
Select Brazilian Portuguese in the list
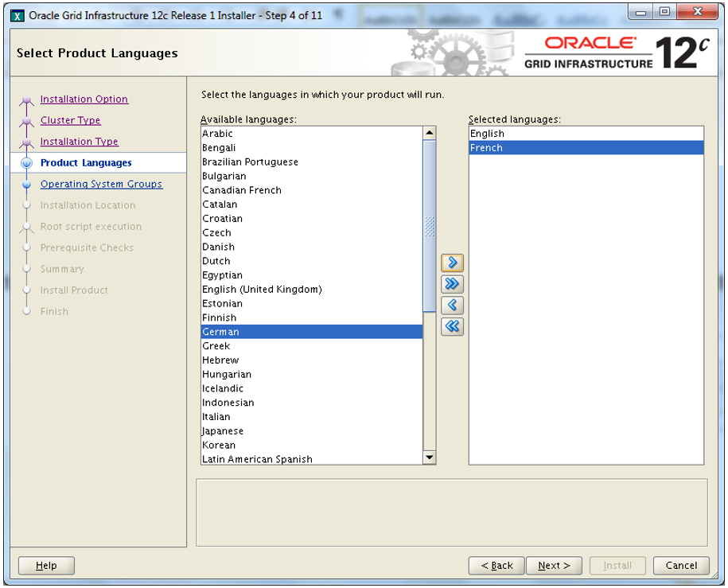312,162
